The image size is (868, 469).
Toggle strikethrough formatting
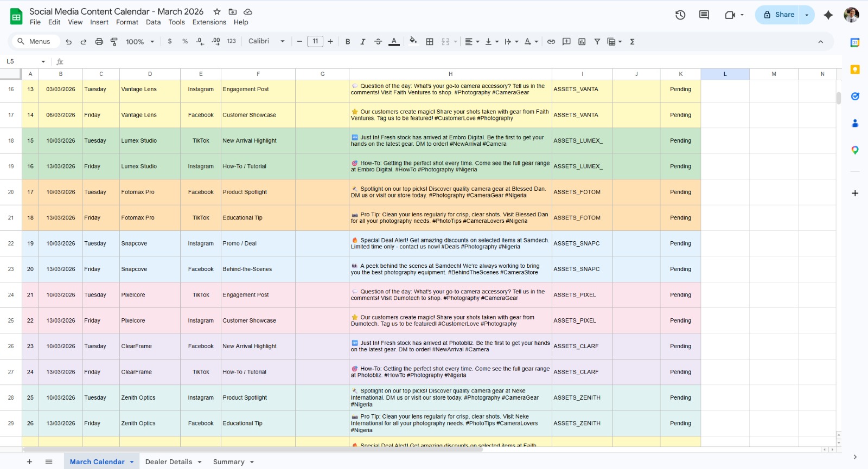click(x=378, y=41)
